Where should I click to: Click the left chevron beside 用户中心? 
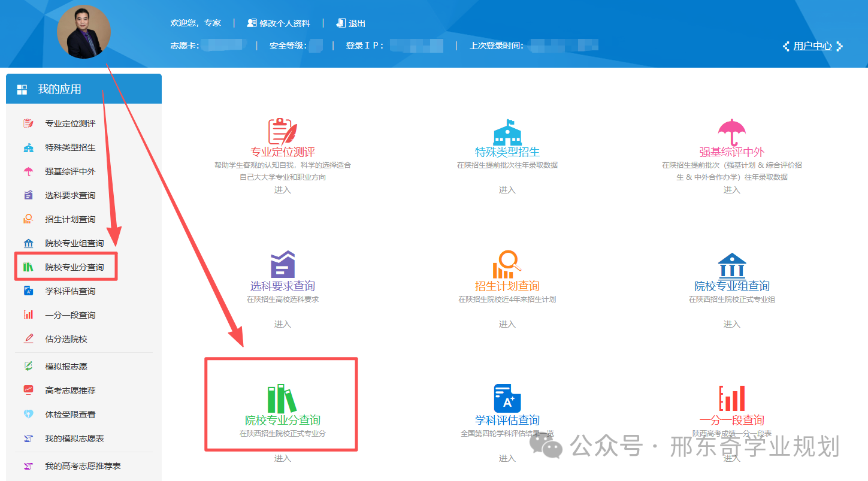pos(786,46)
